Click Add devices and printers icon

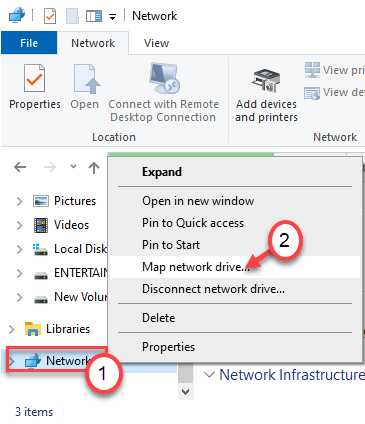[x=266, y=81]
